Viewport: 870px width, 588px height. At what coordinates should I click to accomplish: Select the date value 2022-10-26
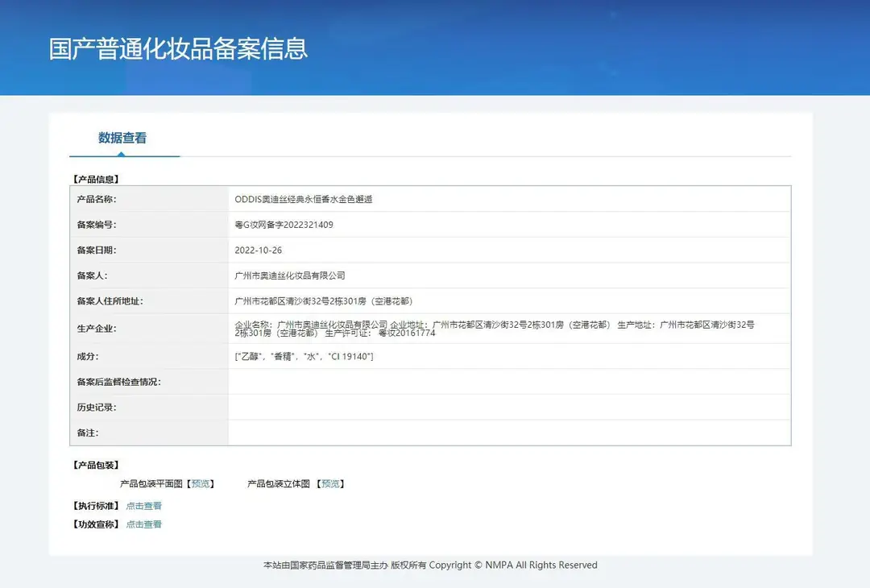click(x=258, y=251)
